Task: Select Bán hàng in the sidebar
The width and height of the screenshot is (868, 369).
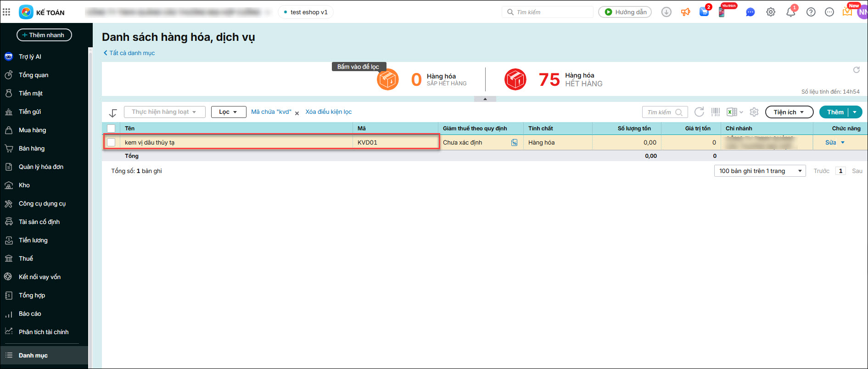Action: coord(32,148)
